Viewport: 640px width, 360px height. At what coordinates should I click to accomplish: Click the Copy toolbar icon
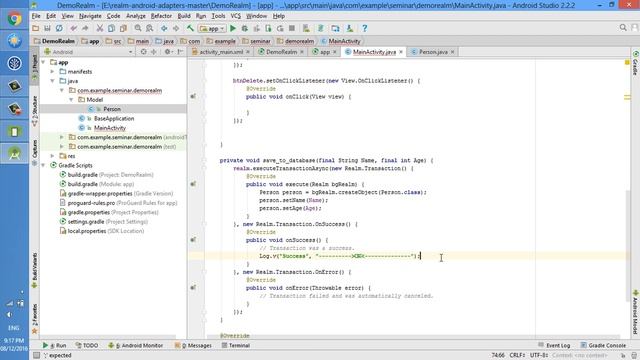pyautogui.click(x=111, y=29)
